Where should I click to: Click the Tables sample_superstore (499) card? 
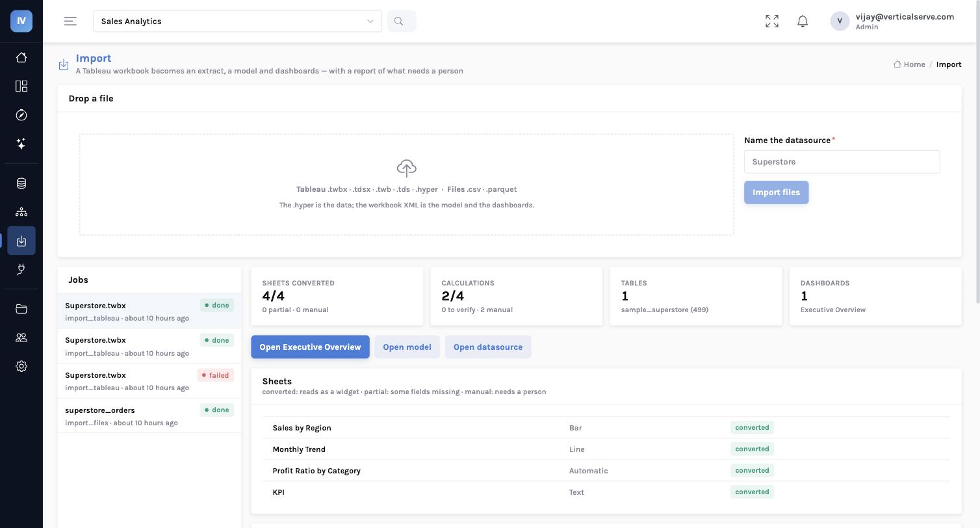click(696, 296)
